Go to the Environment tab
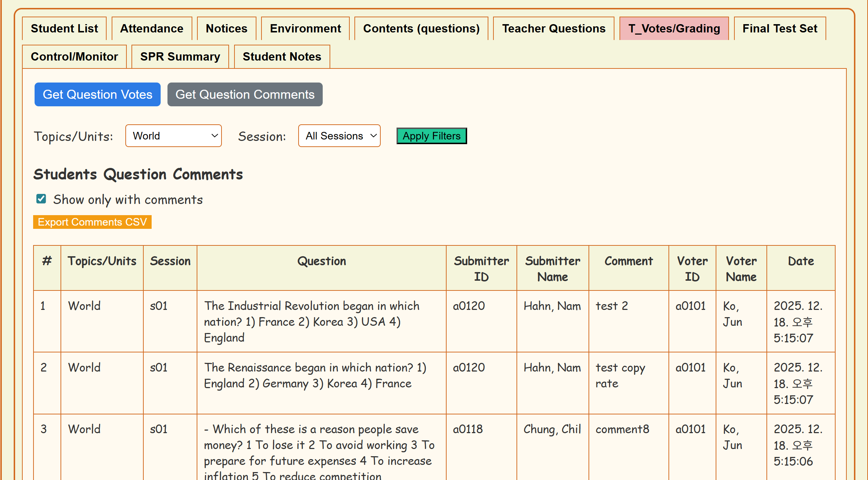Screen dimensions: 868x480 [x=305, y=28]
